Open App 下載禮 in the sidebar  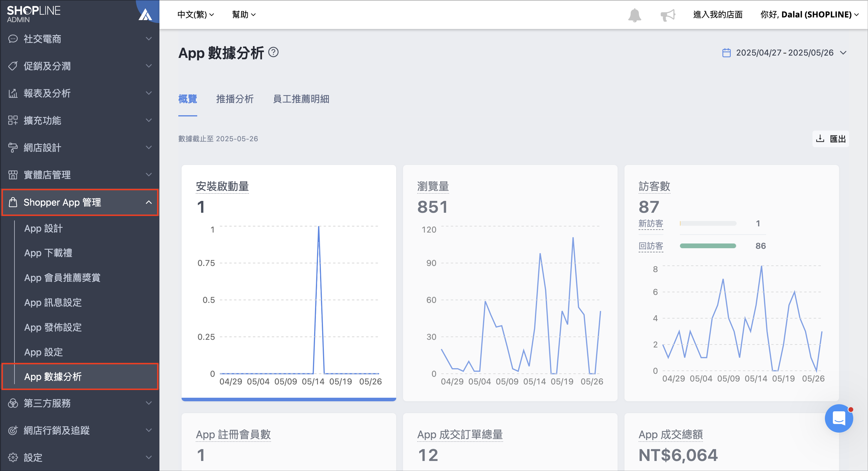click(48, 253)
